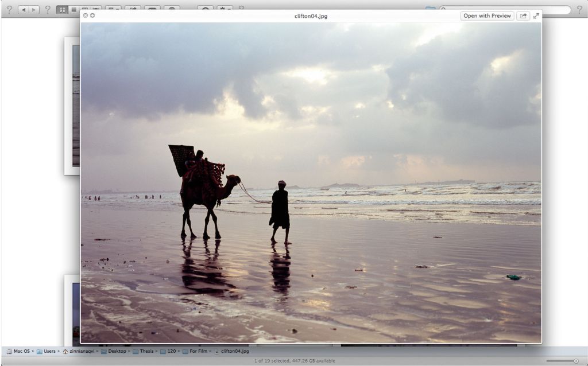
Task: Click the Finder search field
Action: (x=557, y=10)
